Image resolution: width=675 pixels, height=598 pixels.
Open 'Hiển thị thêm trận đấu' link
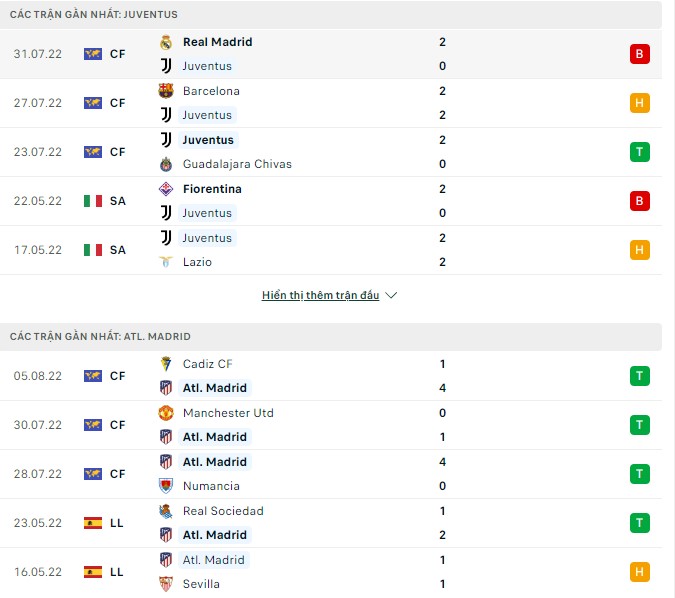coord(321,296)
